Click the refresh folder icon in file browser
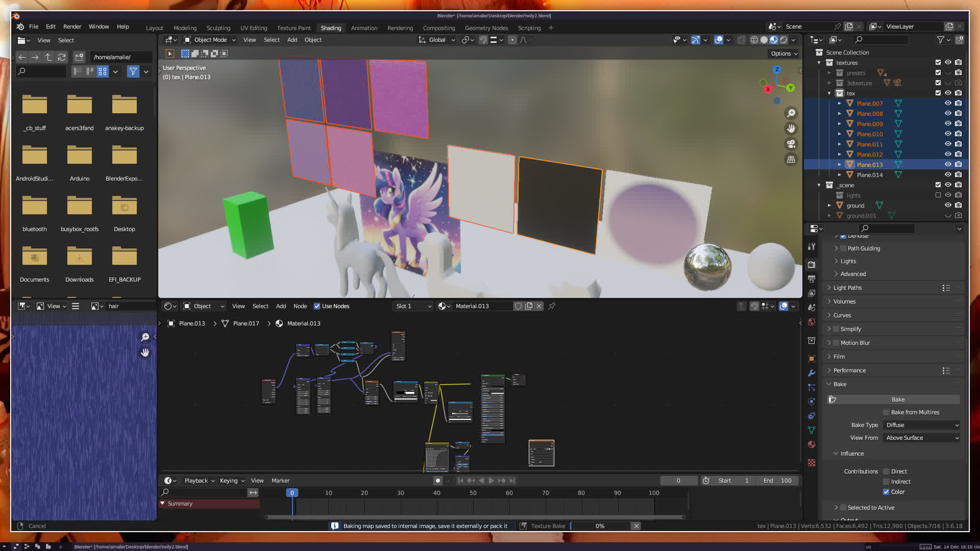 coord(62,57)
